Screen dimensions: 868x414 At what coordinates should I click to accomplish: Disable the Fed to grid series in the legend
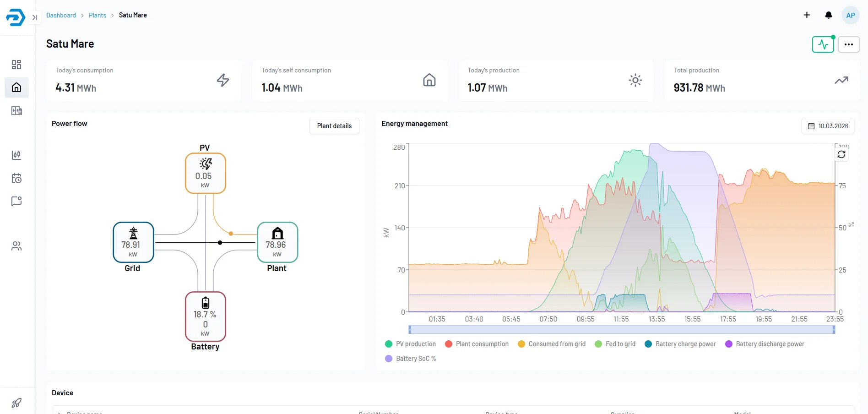click(x=615, y=343)
